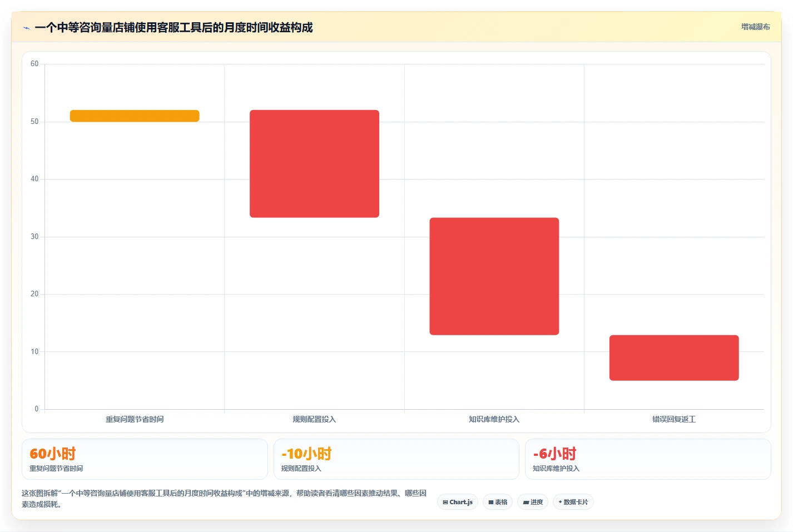Select the 进度 tag chip
The width and height of the screenshot is (793, 532).
[x=533, y=502]
